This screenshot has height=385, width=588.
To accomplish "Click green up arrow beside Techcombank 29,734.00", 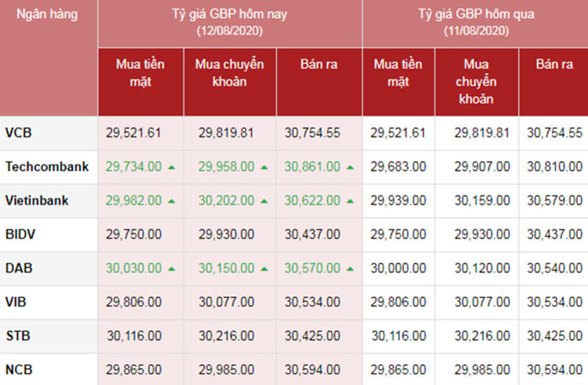I will click(x=171, y=167).
